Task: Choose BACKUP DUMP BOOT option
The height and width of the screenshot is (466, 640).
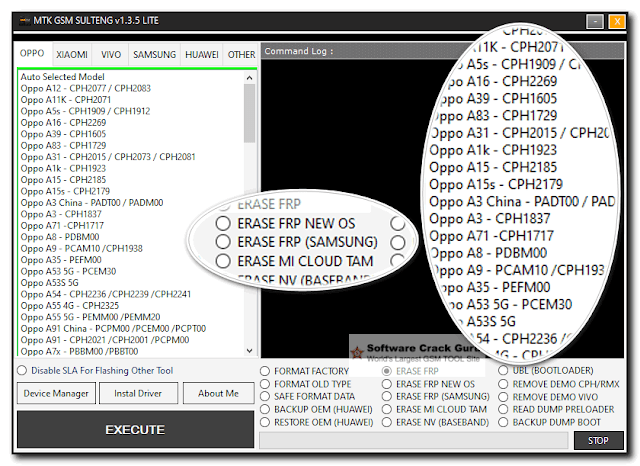Action: pos(549,422)
